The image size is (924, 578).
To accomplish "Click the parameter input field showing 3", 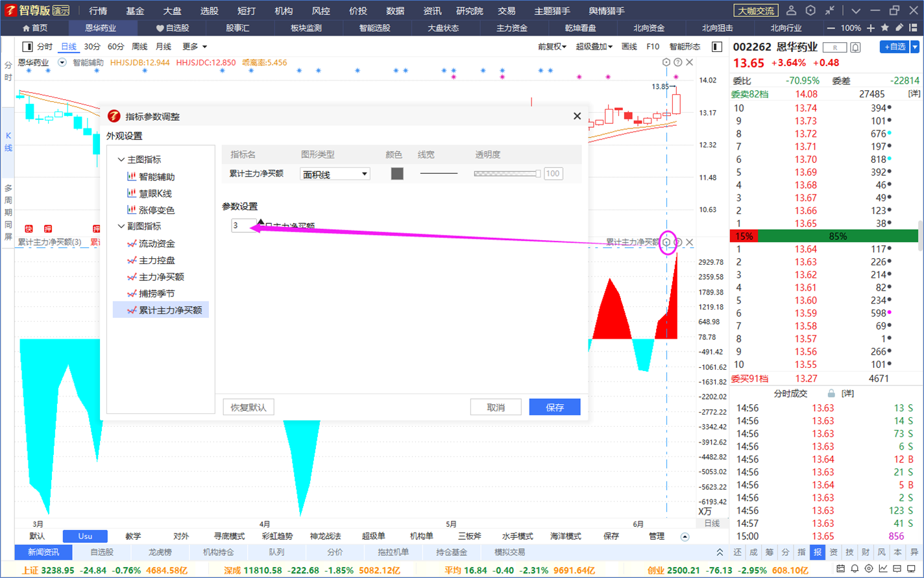I will 243,225.
